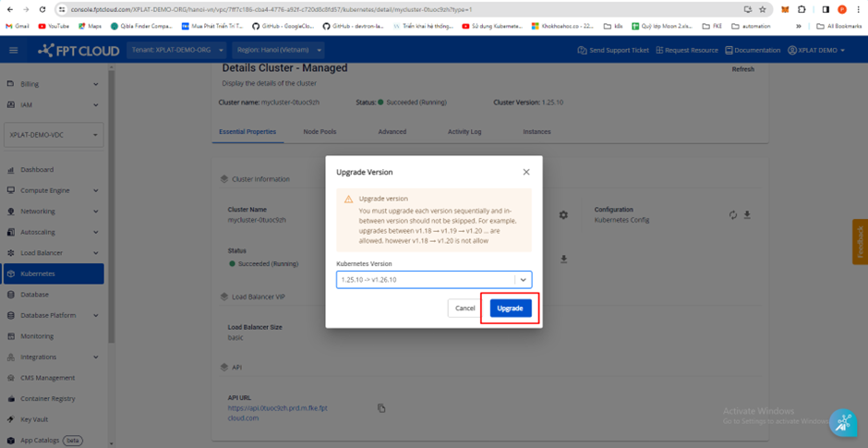Cancel the upgrade dialog
Image resolution: width=868 pixels, height=448 pixels.
pos(465,309)
